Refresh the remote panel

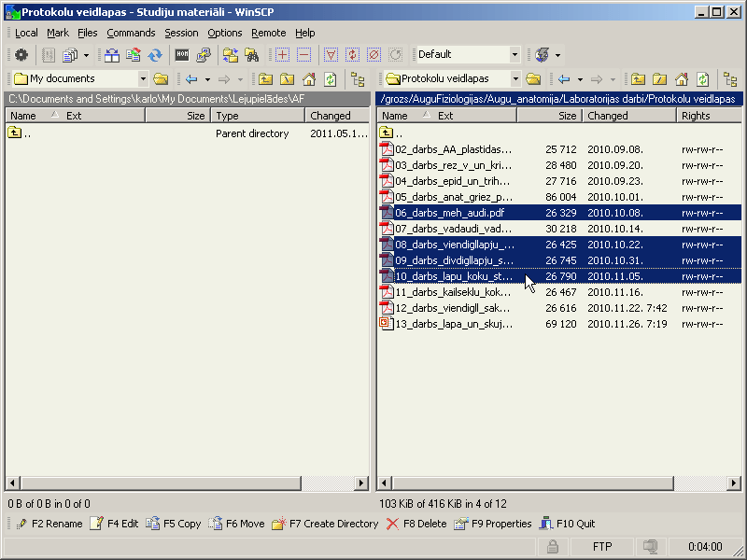[x=703, y=78]
